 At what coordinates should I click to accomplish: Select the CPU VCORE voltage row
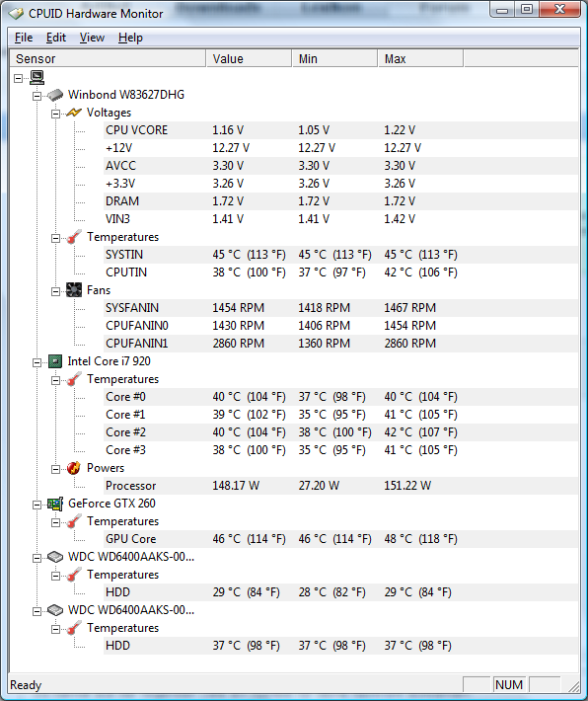pyautogui.click(x=340, y=130)
